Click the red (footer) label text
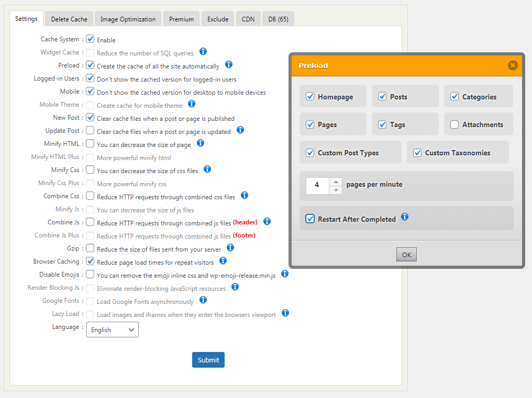 245,235
